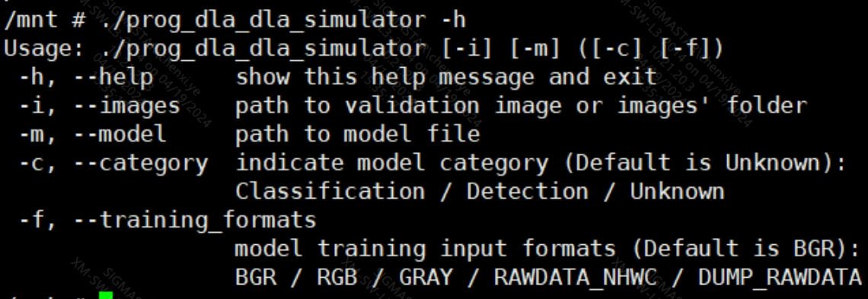Screen dimensions: 868x299
Task: Click the word Classification
Action: pyautogui.click(x=330, y=192)
